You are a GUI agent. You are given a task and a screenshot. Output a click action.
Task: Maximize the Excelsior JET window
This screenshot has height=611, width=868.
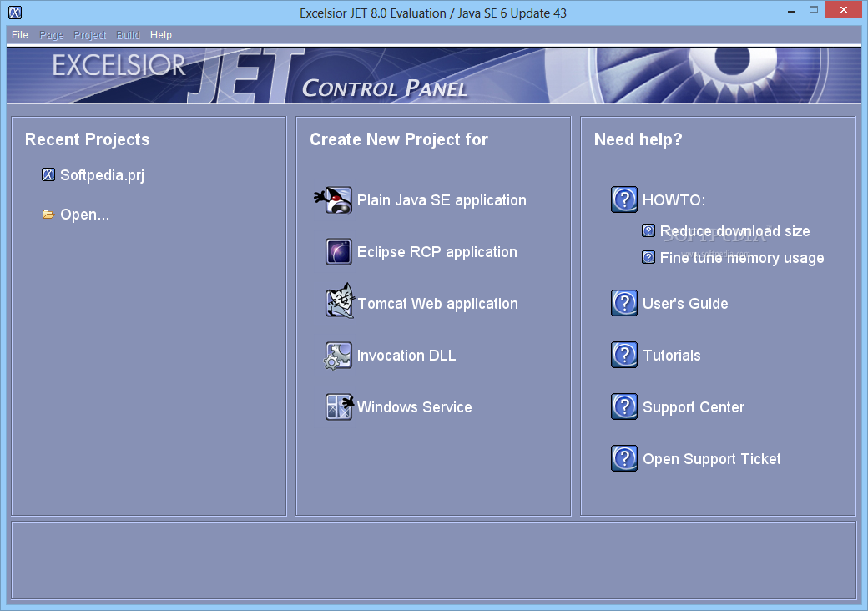tap(813, 10)
